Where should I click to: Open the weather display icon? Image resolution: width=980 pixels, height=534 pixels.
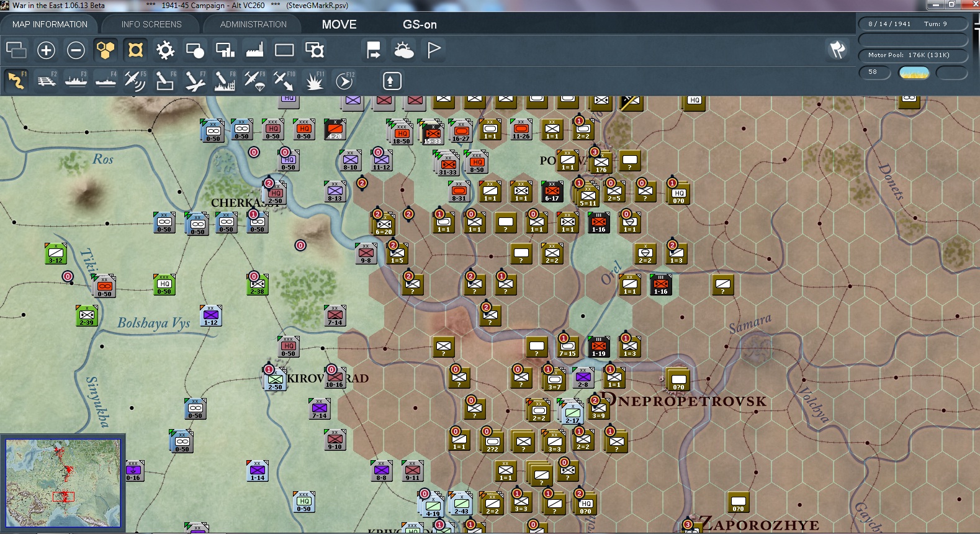click(x=403, y=50)
